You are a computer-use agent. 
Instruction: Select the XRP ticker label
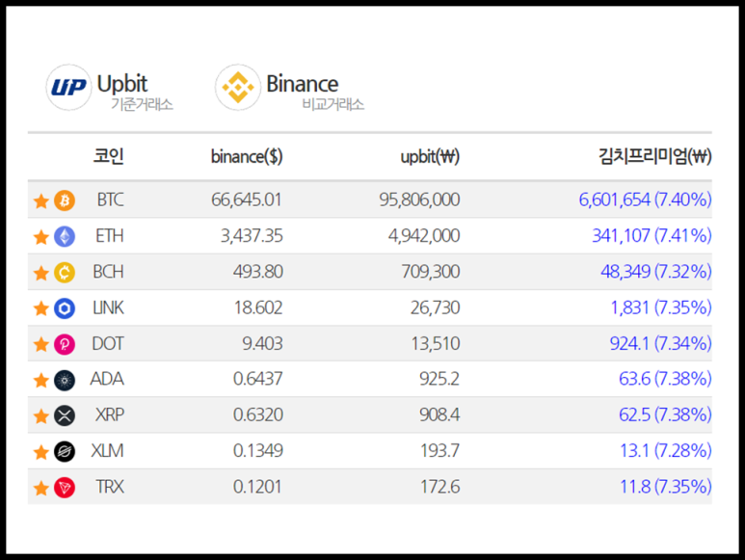tap(110, 415)
